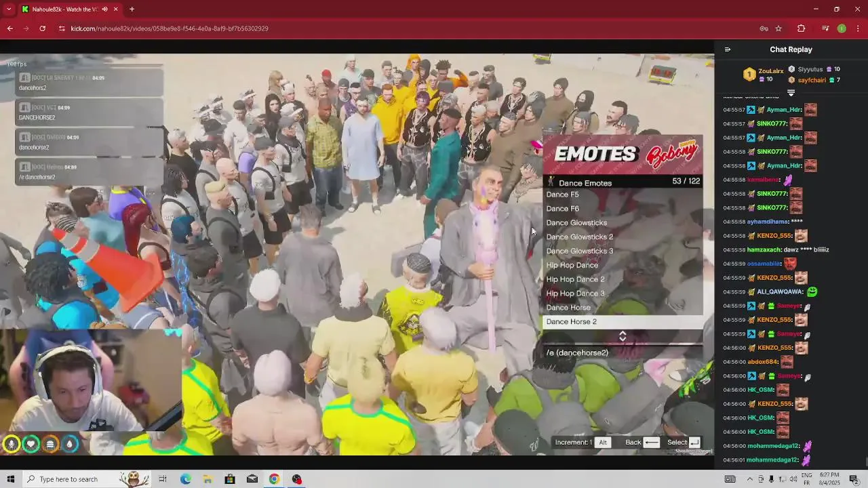The image size is (868, 488).
Task: Open the Windows Start menu
Action: pyautogui.click(x=10, y=479)
